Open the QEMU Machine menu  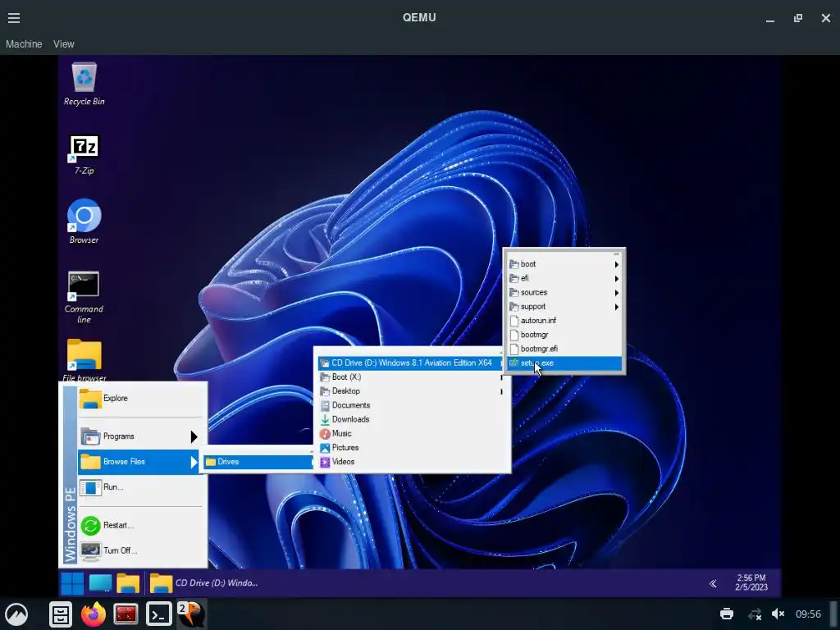(24, 44)
